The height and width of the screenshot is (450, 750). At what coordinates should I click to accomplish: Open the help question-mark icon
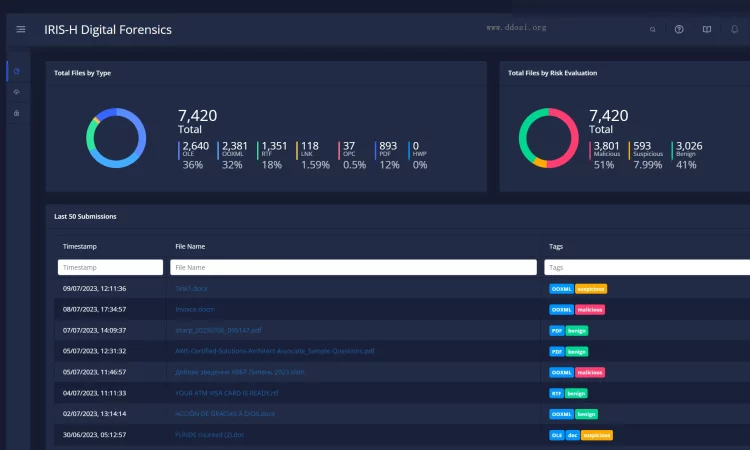point(679,29)
